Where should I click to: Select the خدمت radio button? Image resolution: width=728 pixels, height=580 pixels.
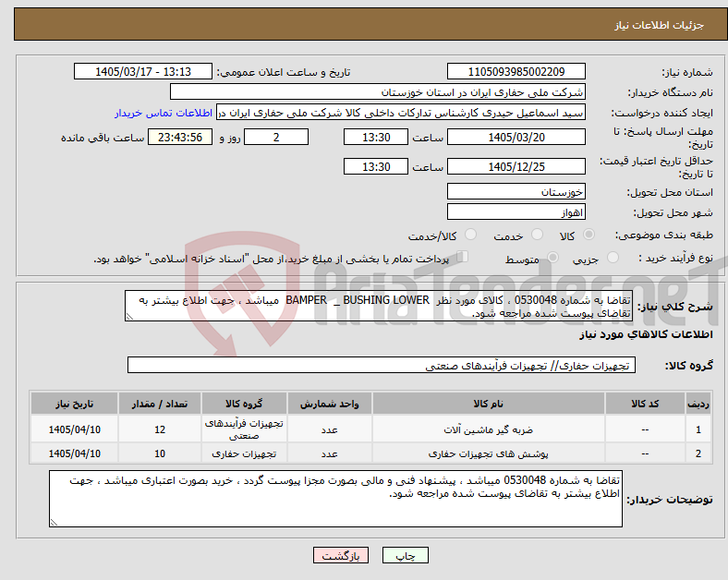(537, 235)
